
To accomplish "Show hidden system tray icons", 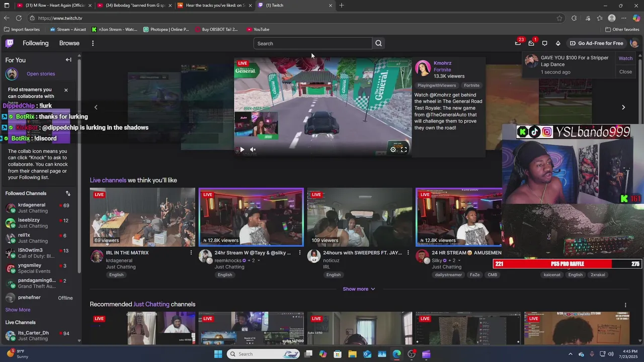I will click(571, 354).
